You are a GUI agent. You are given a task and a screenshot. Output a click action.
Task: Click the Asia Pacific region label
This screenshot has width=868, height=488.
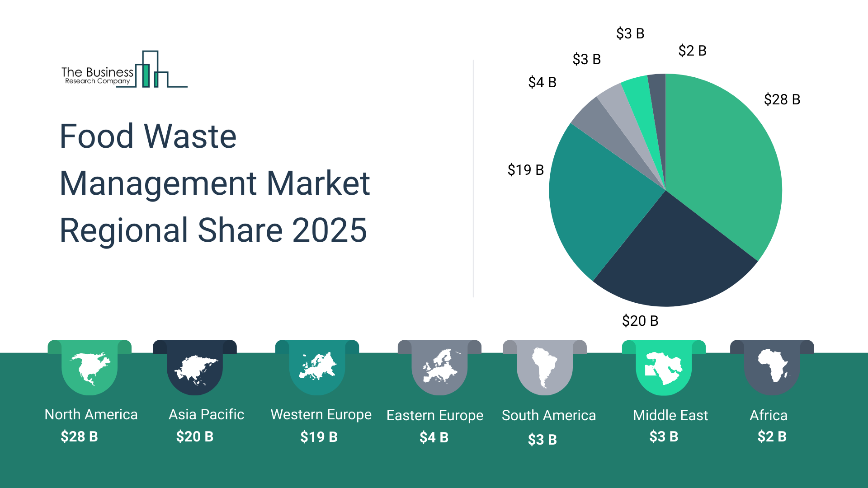click(206, 414)
